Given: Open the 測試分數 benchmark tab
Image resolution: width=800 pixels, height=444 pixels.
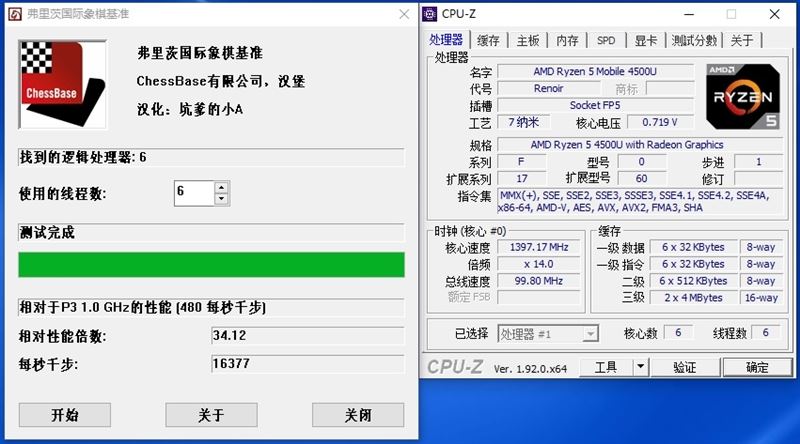Looking at the screenshot, I should pos(694,40).
